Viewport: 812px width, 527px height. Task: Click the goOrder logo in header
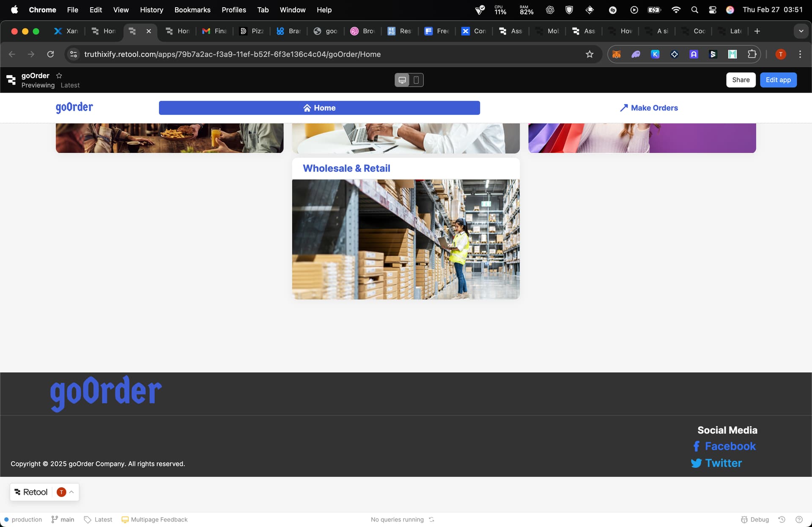coord(74,107)
